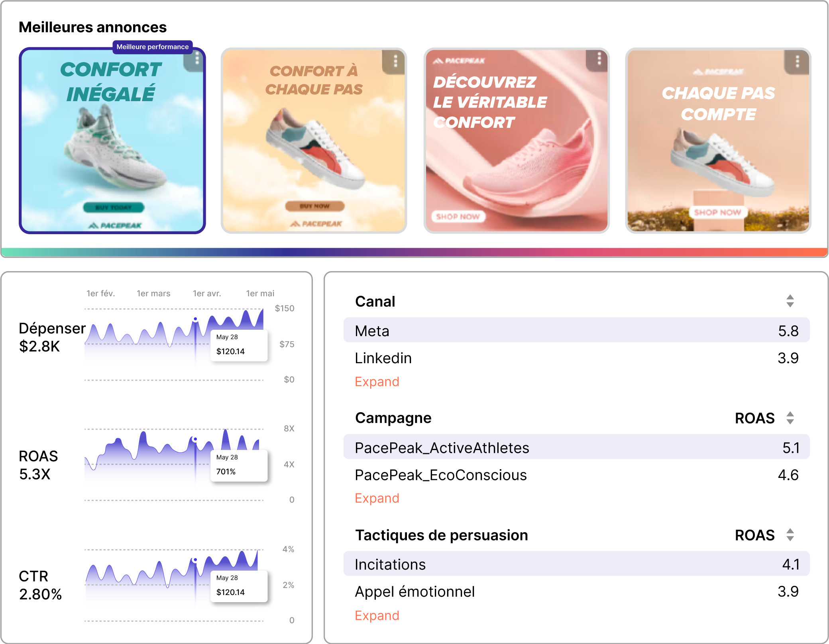The image size is (829, 644).
Task: Expand the Tactiques de persuasion list
Action: tap(377, 615)
